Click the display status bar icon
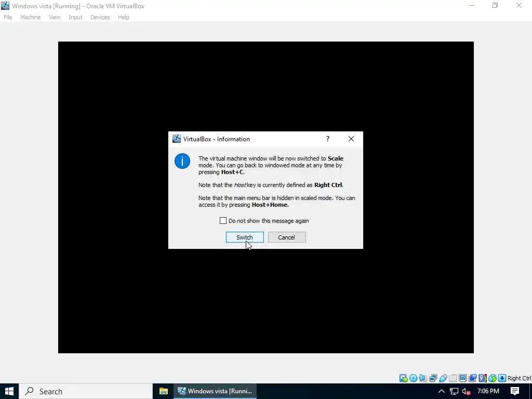 [462, 378]
